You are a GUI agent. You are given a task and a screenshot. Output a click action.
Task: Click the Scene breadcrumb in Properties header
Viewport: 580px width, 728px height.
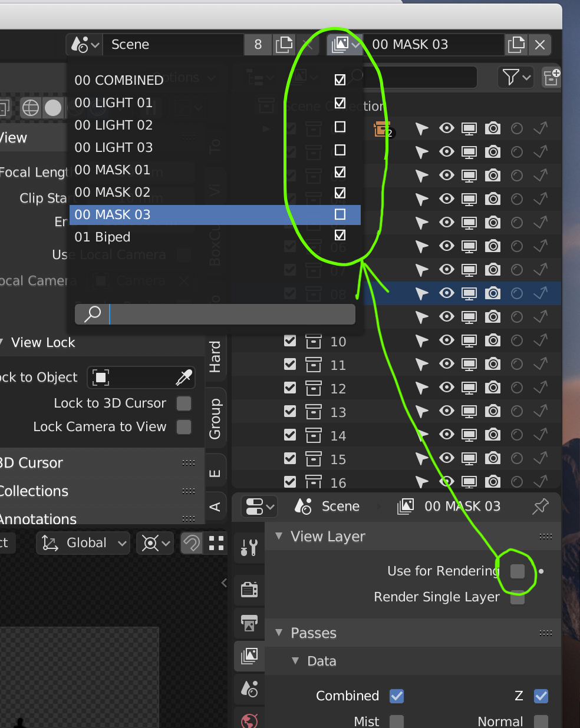point(327,507)
